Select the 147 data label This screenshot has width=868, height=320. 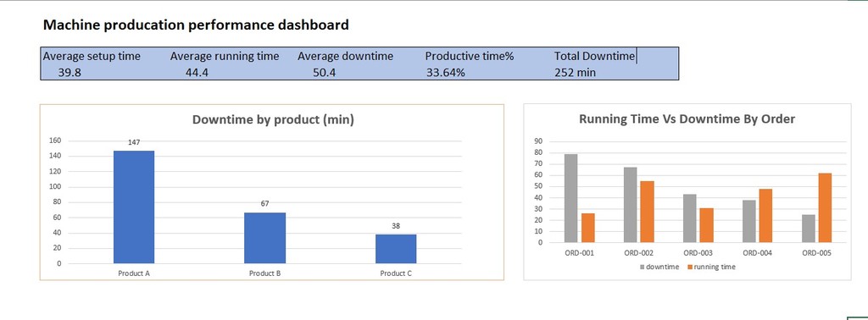tap(134, 142)
